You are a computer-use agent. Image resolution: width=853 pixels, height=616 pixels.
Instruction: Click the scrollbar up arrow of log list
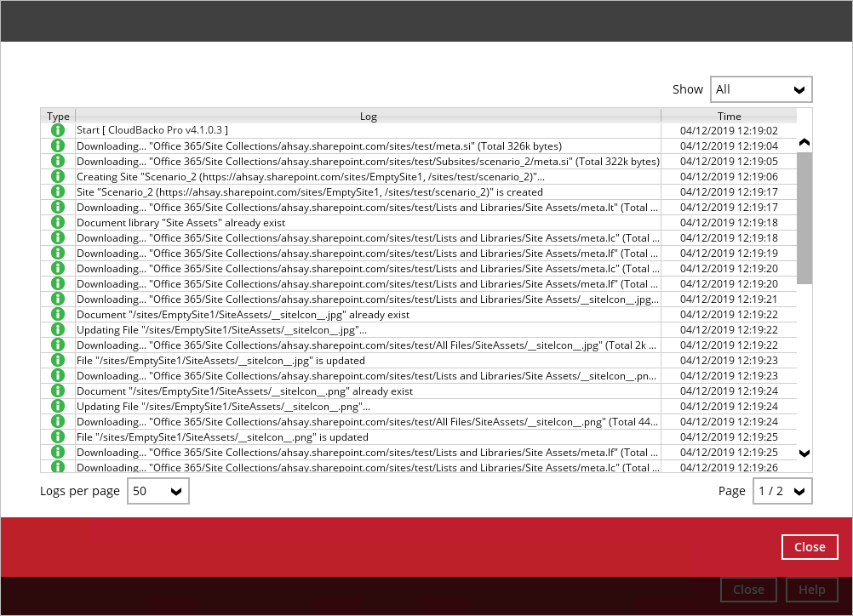pos(804,142)
